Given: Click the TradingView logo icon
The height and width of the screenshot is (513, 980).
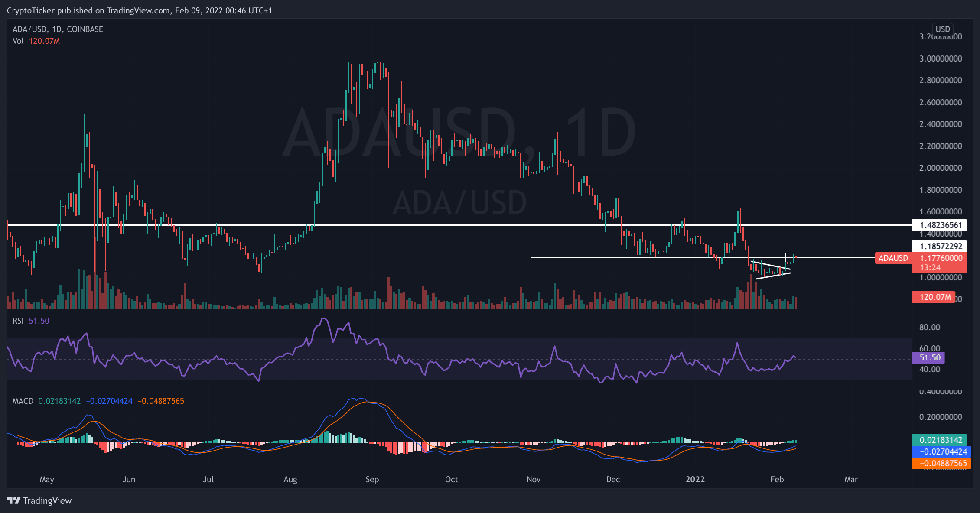Looking at the screenshot, I should (13, 500).
